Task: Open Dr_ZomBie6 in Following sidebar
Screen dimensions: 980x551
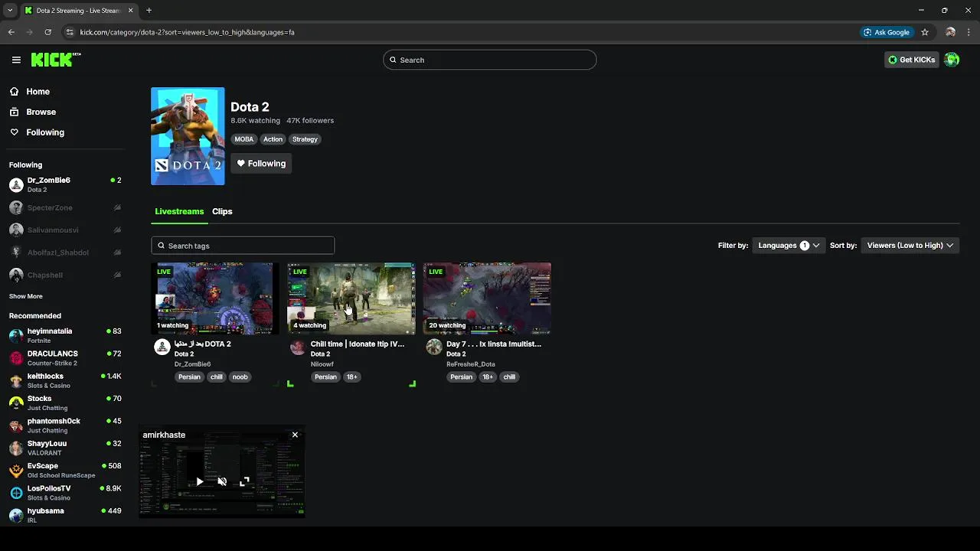Action: (x=65, y=184)
